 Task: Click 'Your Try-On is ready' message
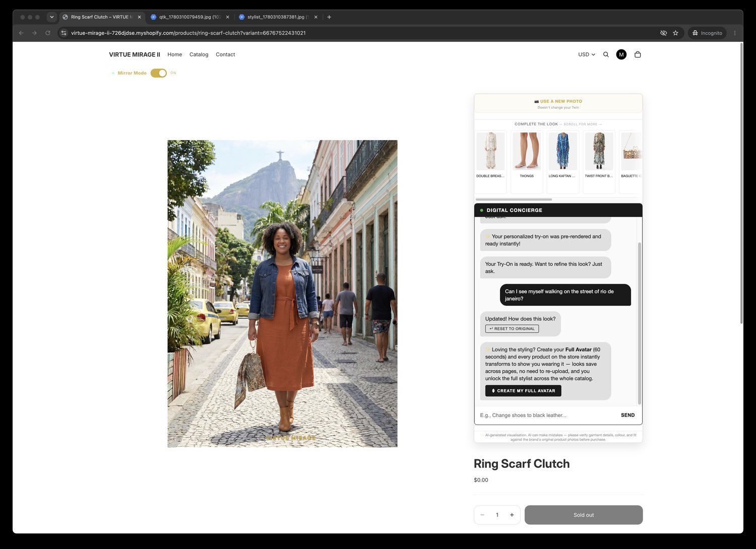545,267
